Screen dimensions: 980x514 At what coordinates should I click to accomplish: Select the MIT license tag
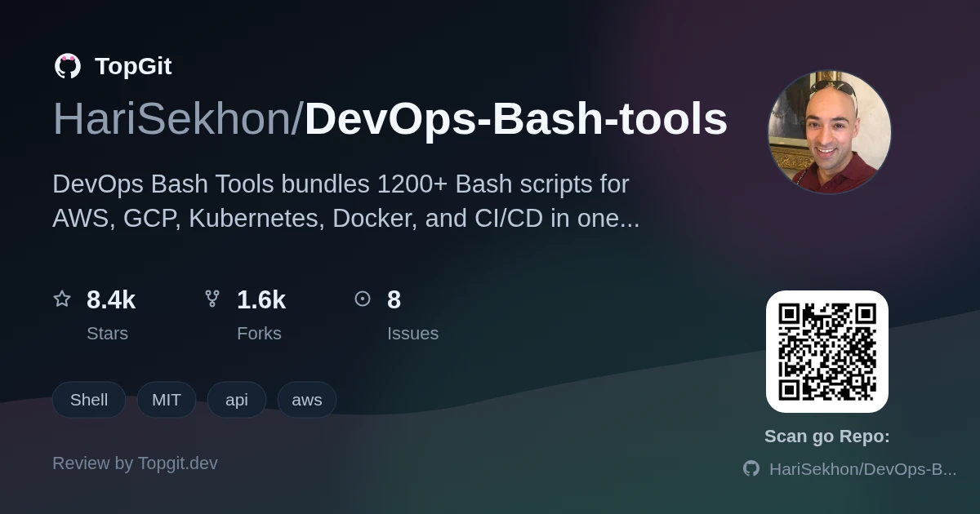click(167, 400)
